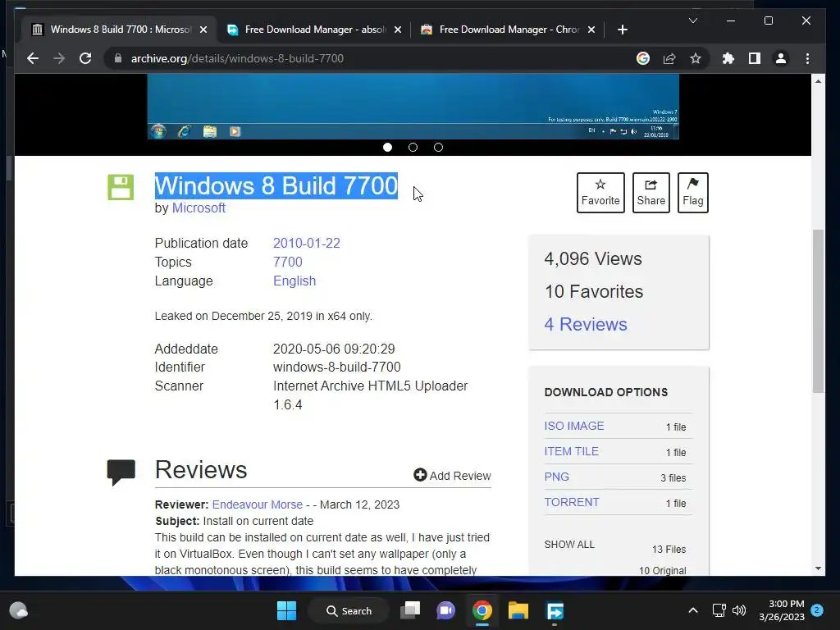The height and width of the screenshot is (630, 840).
Task: Switch to Windows 8 Build 7700 tab
Action: (x=119, y=30)
